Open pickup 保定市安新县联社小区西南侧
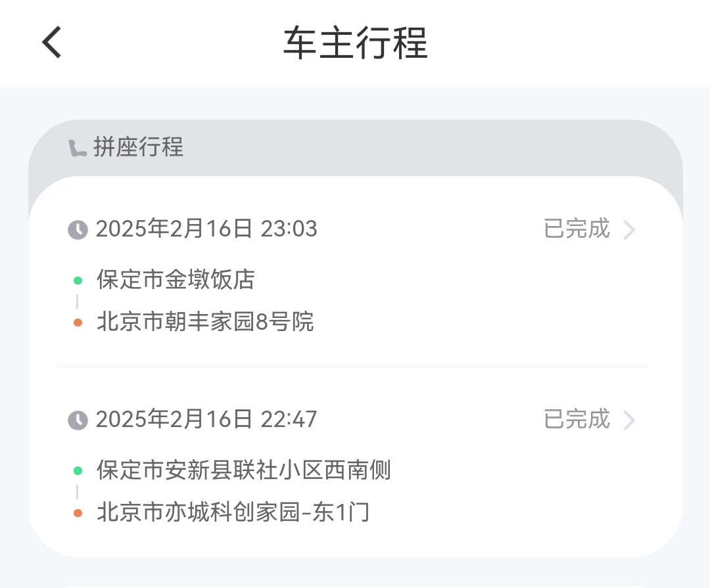This screenshot has width=710, height=588. (x=244, y=470)
